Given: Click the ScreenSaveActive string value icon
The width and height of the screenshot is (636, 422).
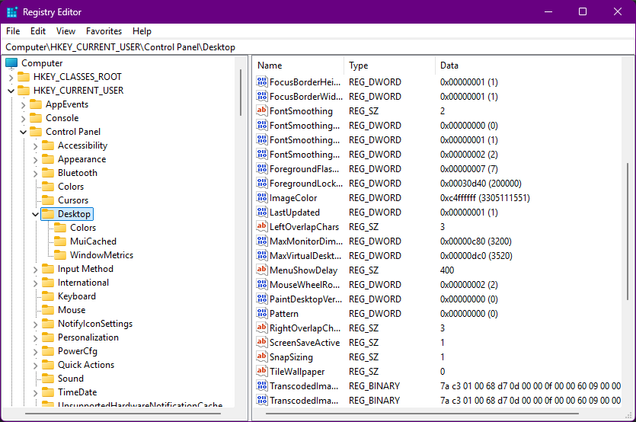Looking at the screenshot, I should [262, 342].
